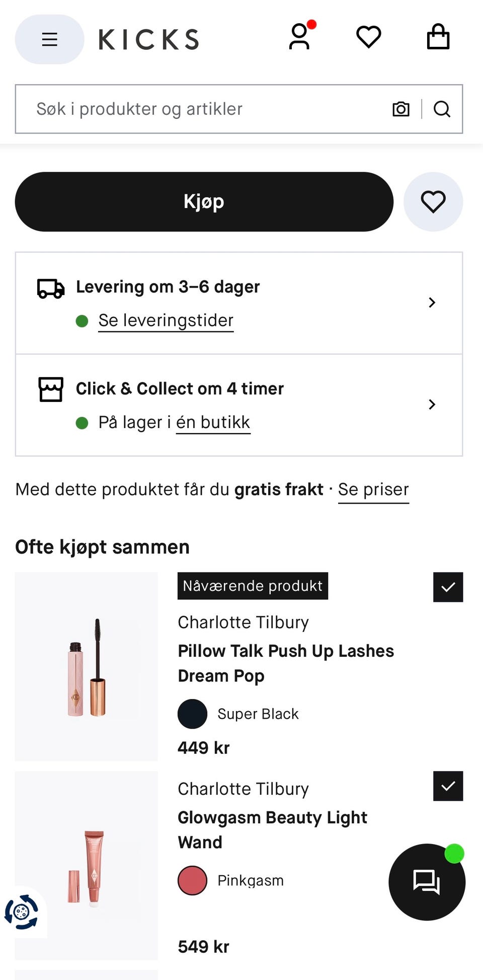The height and width of the screenshot is (980, 483).
Task: Open the hamburger menu
Action: point(49,39)
